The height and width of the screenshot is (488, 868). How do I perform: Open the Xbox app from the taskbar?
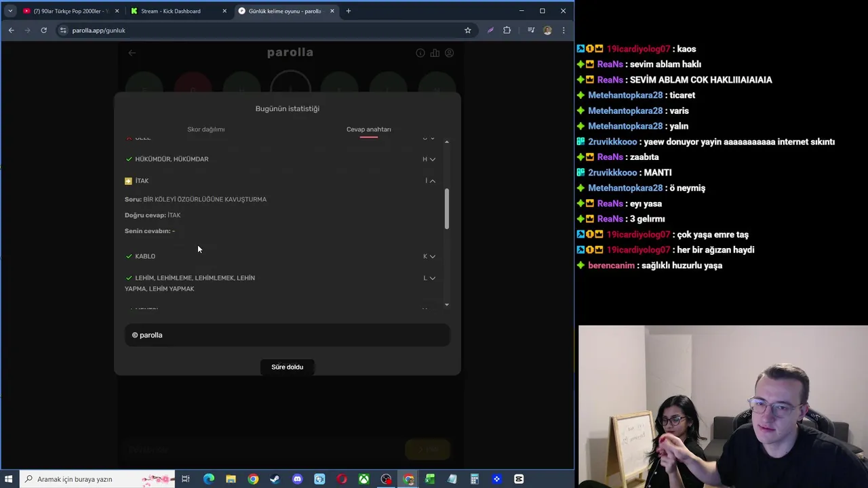pos(364,479)
